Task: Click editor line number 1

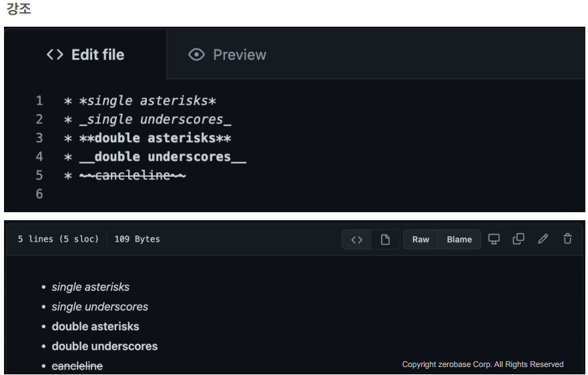Action: click(x=39, y=101)
